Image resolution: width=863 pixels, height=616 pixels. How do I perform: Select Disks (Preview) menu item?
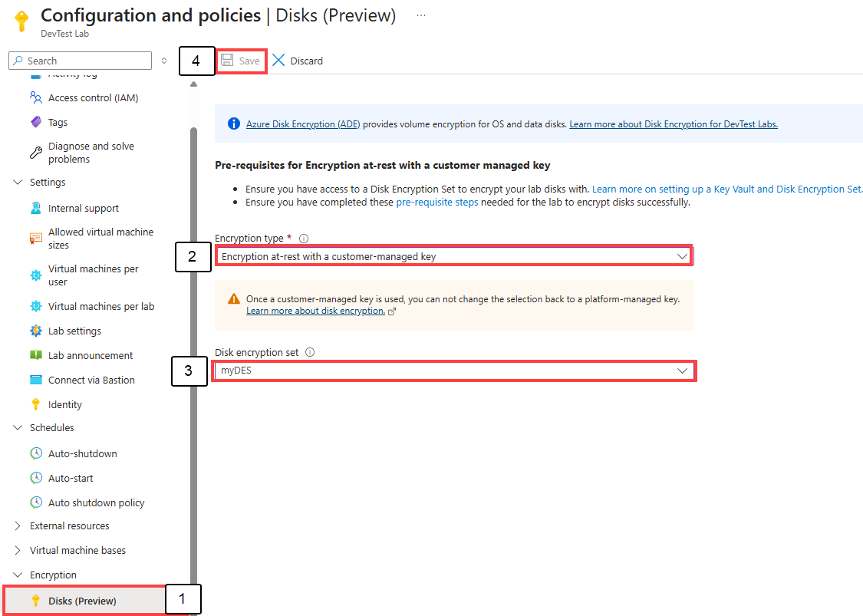pos(84,601)
